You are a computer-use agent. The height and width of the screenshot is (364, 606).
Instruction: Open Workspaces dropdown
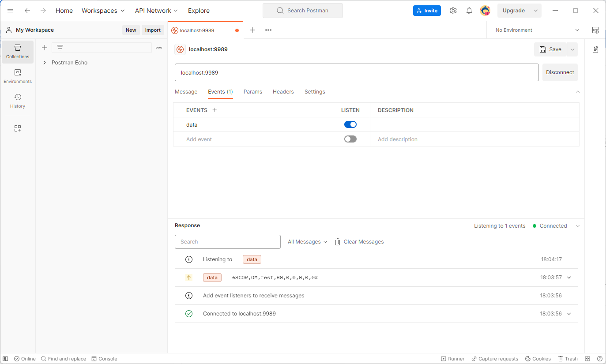point(103,11)
